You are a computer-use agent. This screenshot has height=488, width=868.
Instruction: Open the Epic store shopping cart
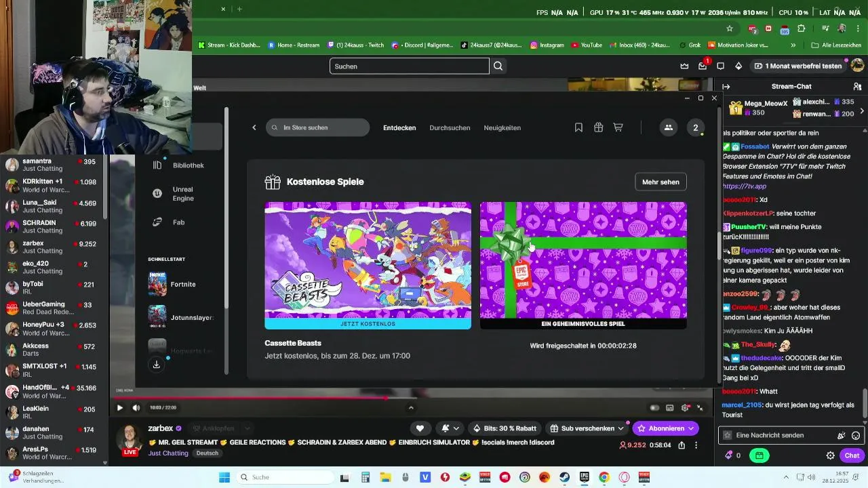click(x=618, y=127)
